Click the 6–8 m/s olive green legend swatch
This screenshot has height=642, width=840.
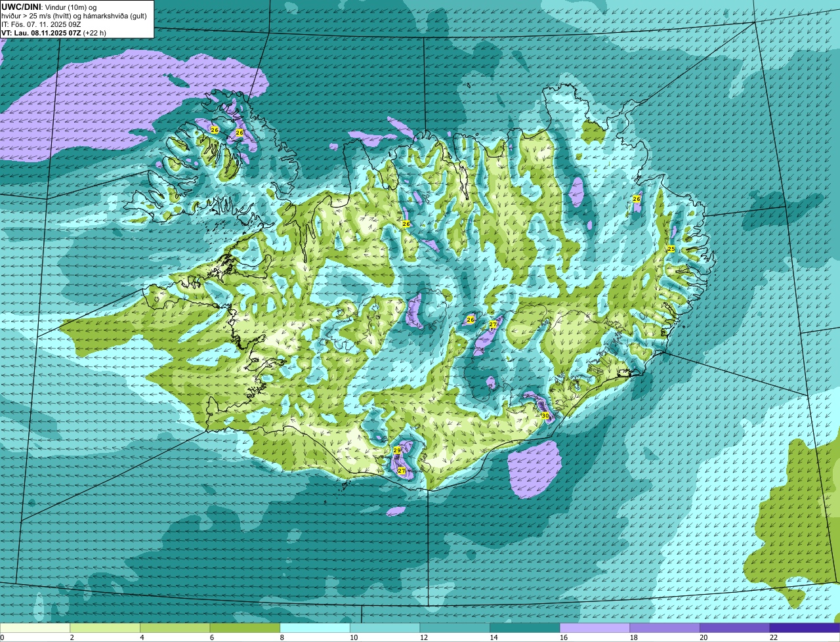245,628
